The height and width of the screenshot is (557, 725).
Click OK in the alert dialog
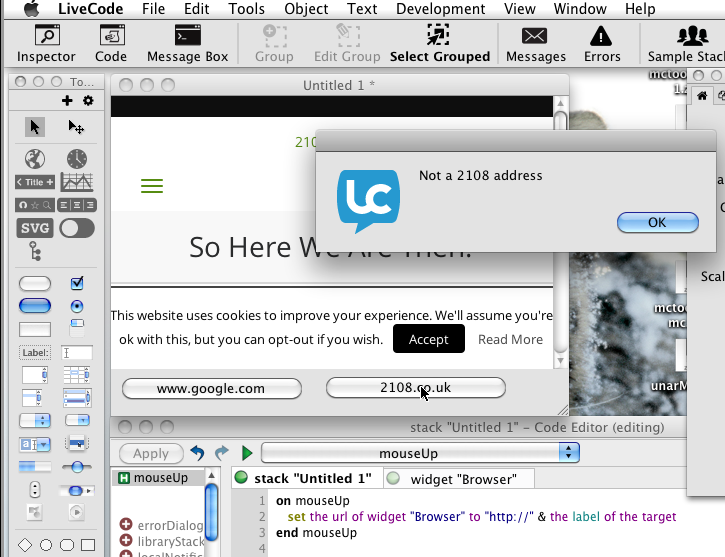(x=657, y=222)
